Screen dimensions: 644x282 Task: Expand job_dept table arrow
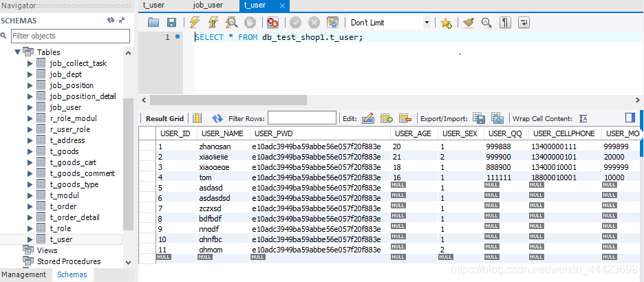(x=30, y=74)
